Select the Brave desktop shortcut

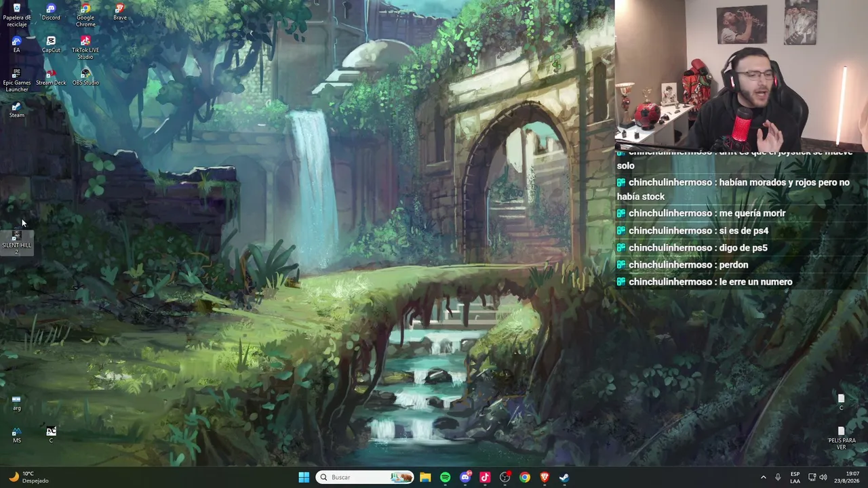(x=120, y=12)
